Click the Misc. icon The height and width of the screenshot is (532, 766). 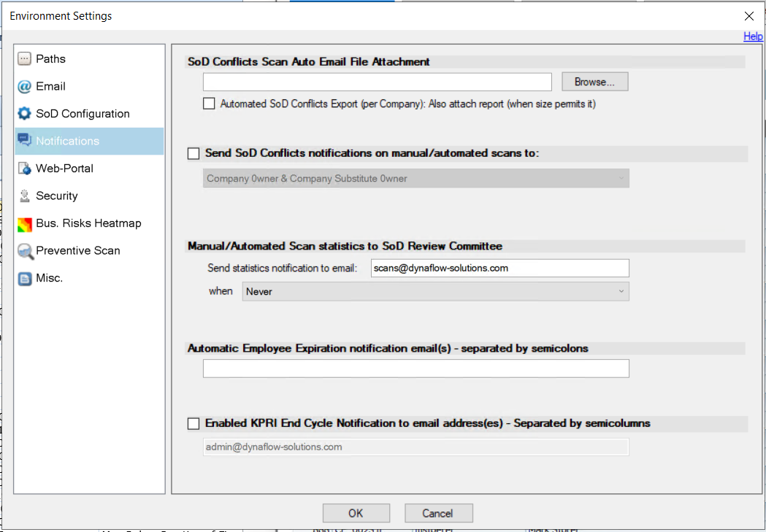tap(25, 279)
